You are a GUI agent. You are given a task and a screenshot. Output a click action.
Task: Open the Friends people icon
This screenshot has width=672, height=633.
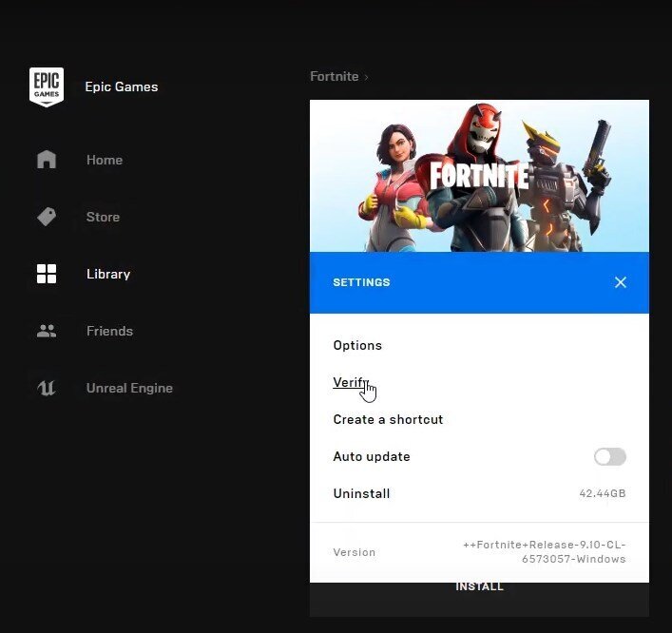point(47,331)
